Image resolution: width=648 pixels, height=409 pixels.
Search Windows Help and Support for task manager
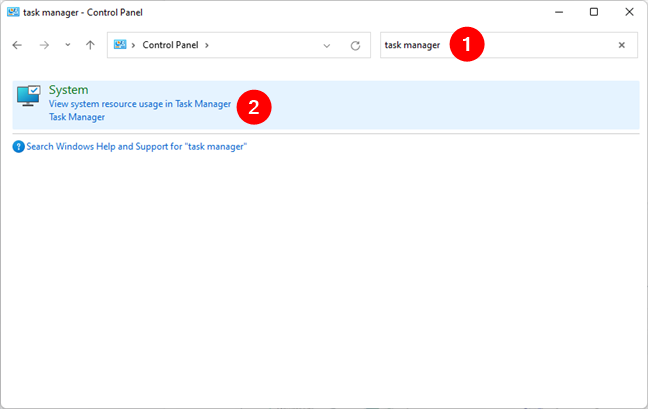pyautogui.click(x=137, y=147)
